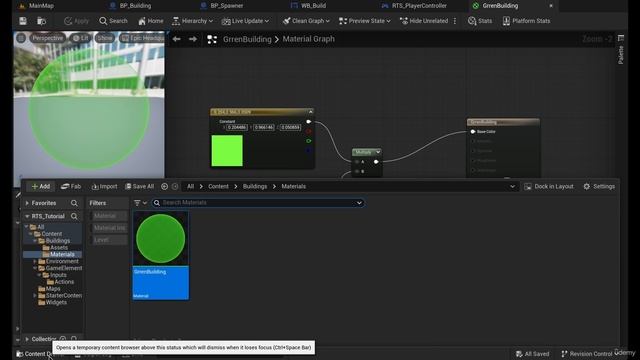The width and height of the screenshot is (640, 360).
Task: Enable the Material filter
Action: click(x=109, y=216)
